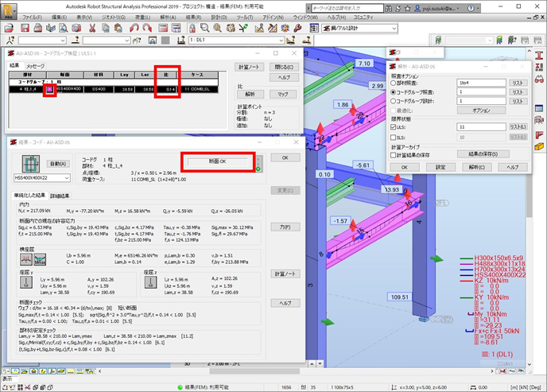The width and height of the screenshot is (547, 392).
Task: Click the Cut scissors icon
Action: 92,29
